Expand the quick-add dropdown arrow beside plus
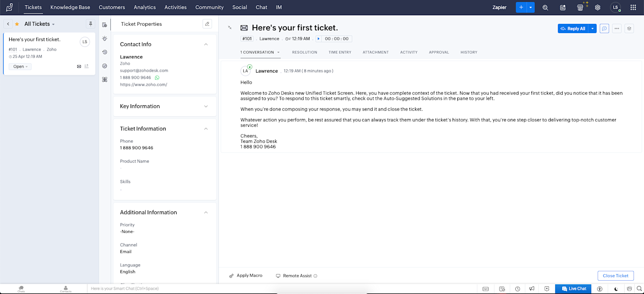644x294 pixels. tap(531, 7)
